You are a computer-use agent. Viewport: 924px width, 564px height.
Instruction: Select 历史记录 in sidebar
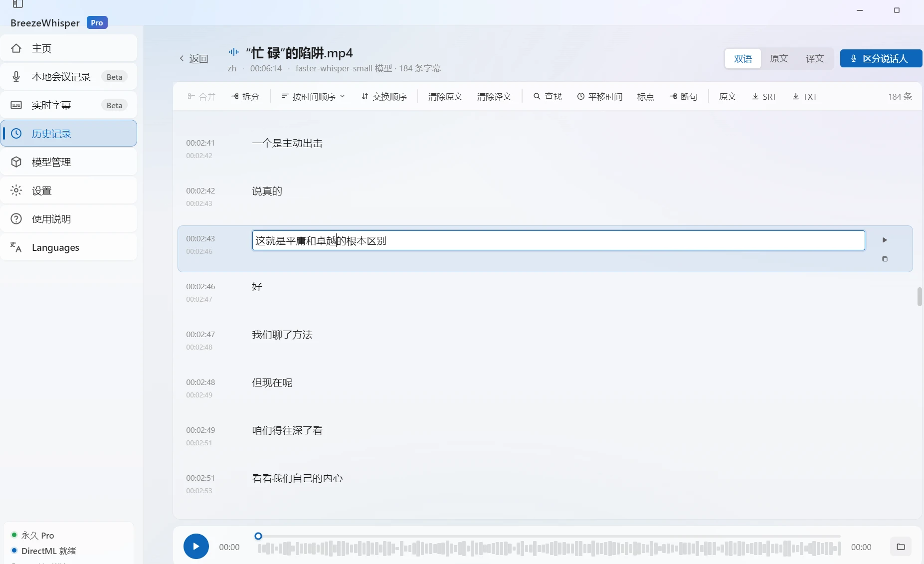pyautogui.click(x=69, y=134)
